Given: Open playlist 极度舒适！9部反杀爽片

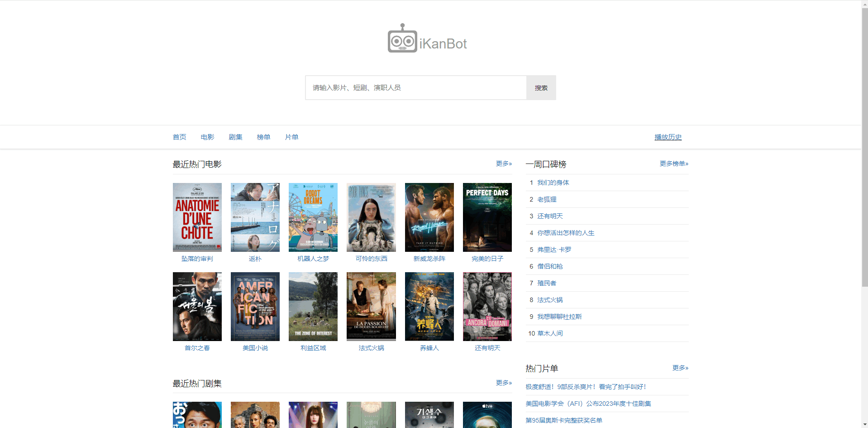Looking at the screenshot, I should 586,387.
